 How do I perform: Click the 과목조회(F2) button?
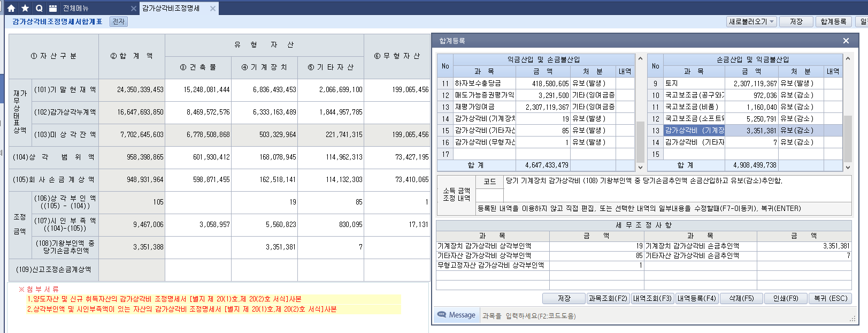coord(608,298)
